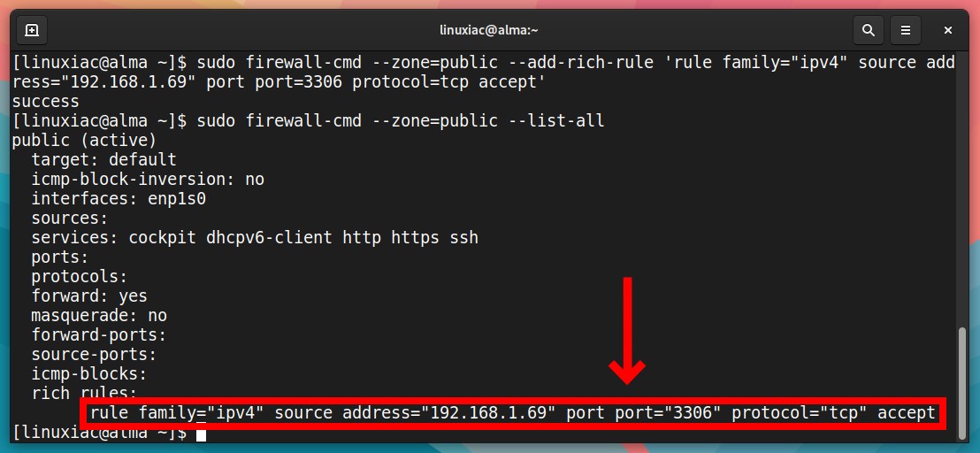980x453 pixels.
Task: Open the terminal search tool
Action: pos(868,30)
